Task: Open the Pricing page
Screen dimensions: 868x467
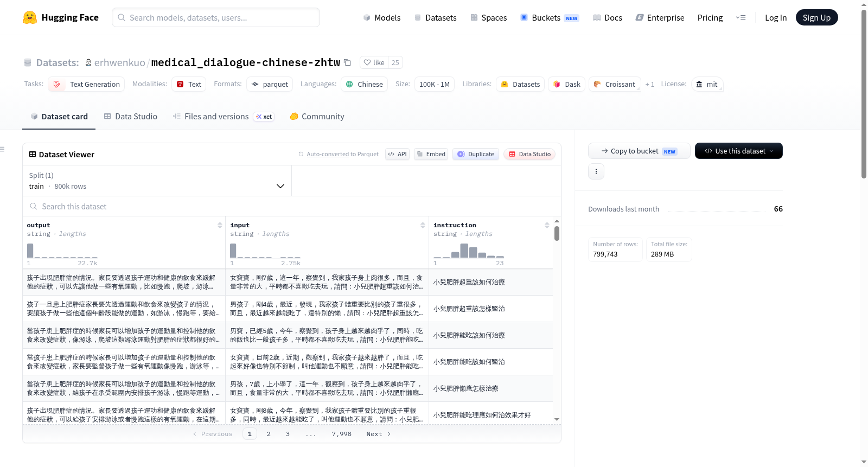Action: 710,17
